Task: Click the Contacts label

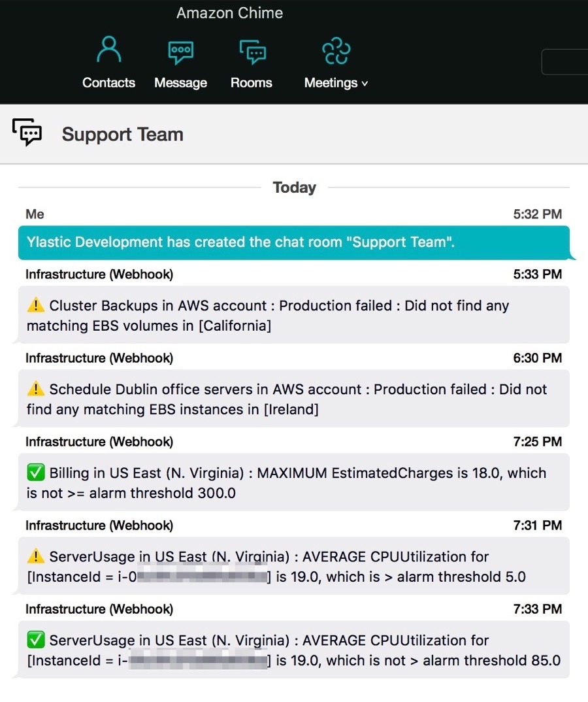Action: pyautogui.click(x=108, y=83)
